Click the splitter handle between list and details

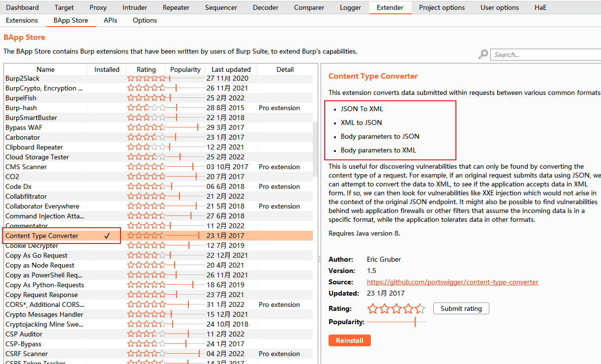319,258
